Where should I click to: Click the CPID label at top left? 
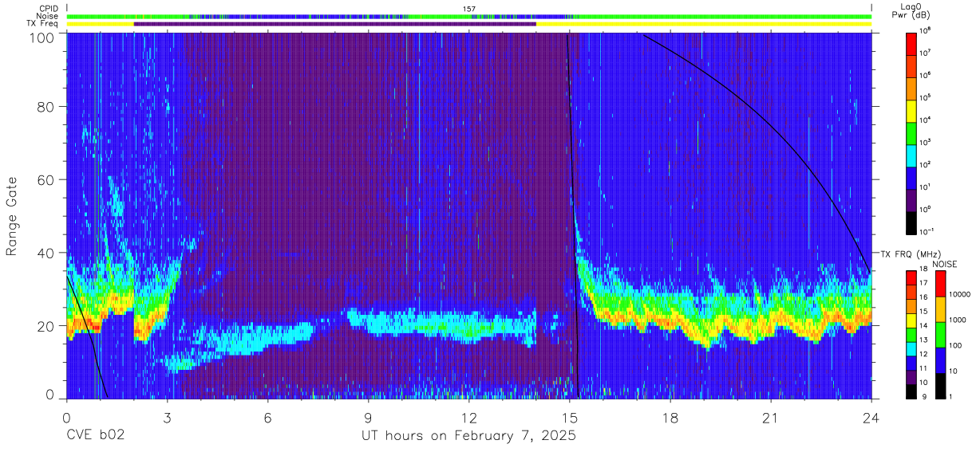point(49,9)
